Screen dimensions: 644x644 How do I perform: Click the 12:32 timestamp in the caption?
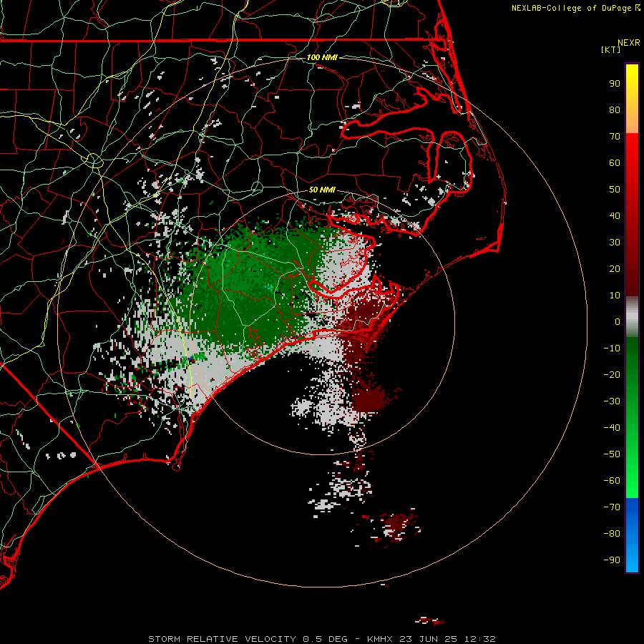click(480, 639)
